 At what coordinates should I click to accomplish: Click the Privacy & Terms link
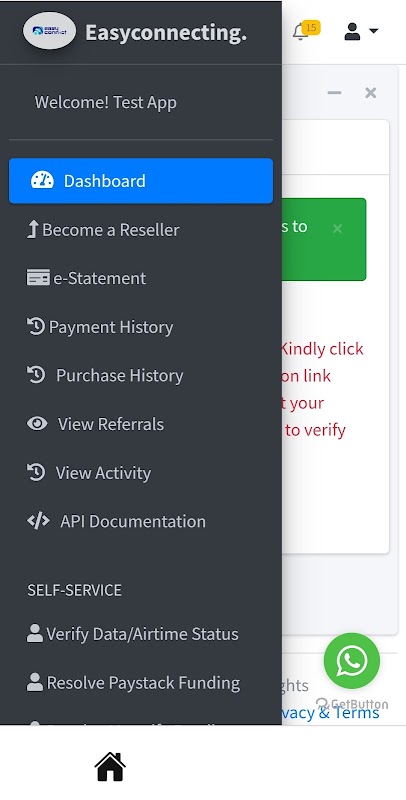pyautogui.click(x=331, y=712)
